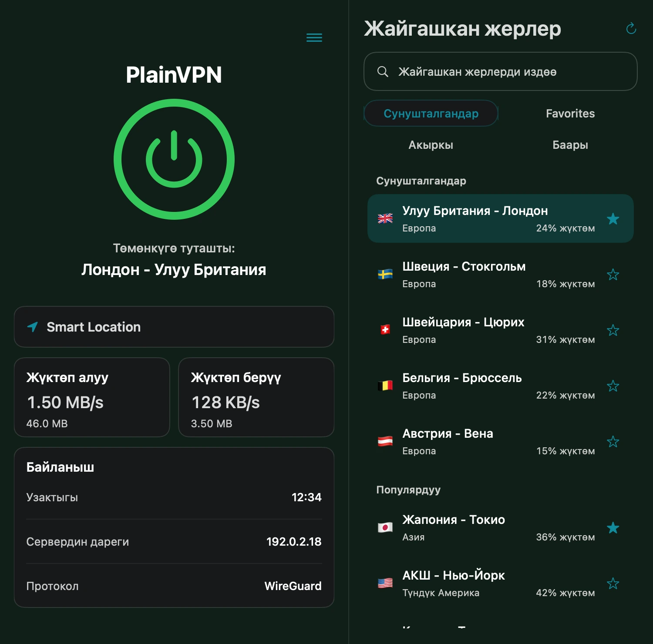This screenshot has height=644, width=653.
Task: Favorite Швеция - Стокгольм with star
Action: (x=613, y=274)
